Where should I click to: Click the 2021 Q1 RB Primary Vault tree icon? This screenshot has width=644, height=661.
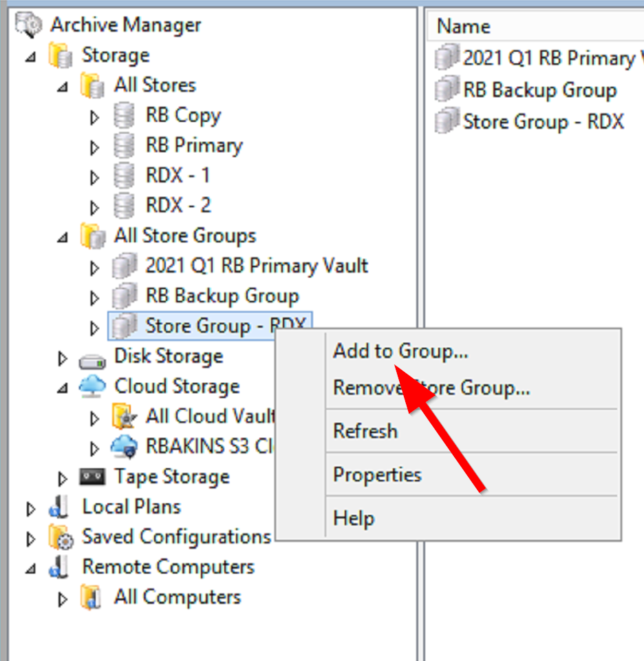pos(125,266)
